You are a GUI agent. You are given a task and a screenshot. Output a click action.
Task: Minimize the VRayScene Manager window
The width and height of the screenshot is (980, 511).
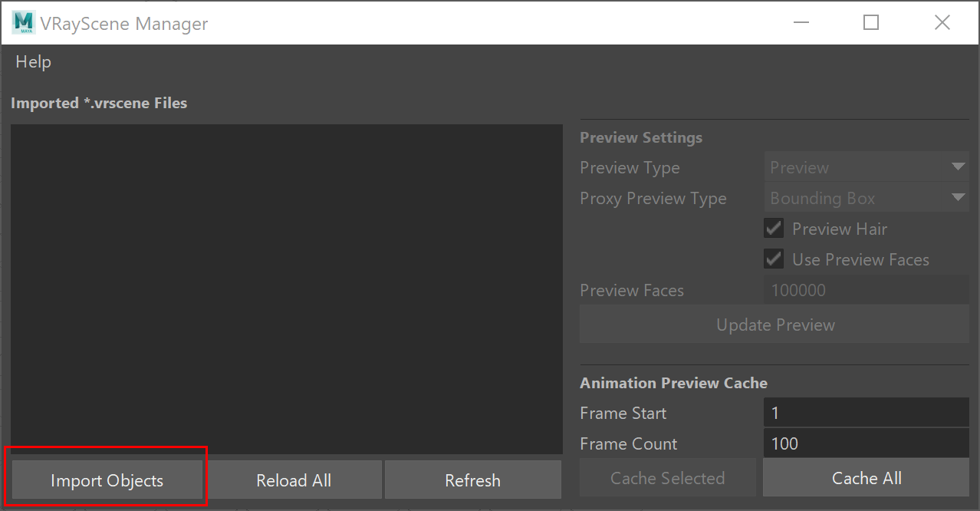coord(801,23)
